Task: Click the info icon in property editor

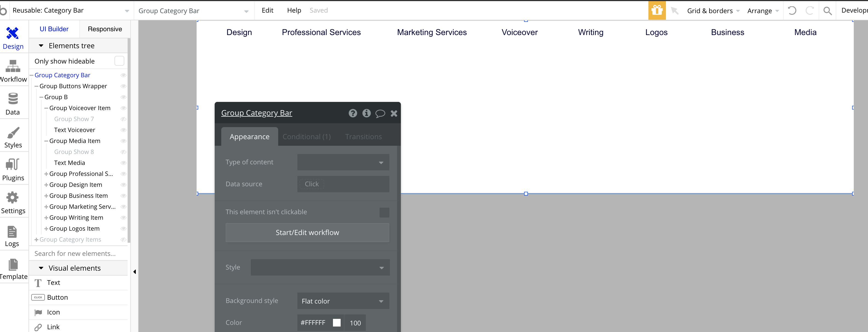Action: pos(366,113)
